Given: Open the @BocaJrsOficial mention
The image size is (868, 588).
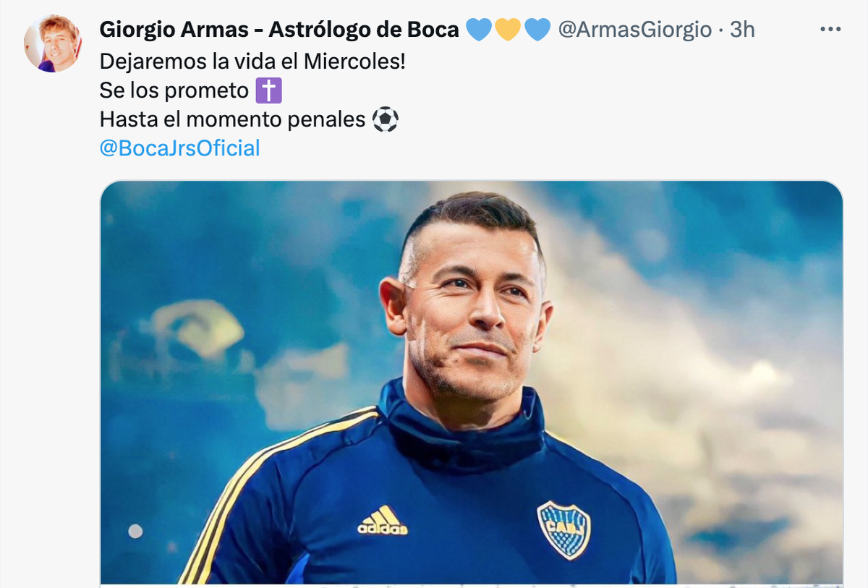Looking at the screenshot, I should tap(179, 148).
